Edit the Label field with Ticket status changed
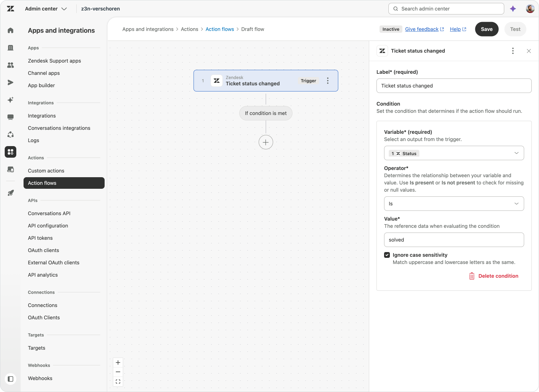 (454, 86)
